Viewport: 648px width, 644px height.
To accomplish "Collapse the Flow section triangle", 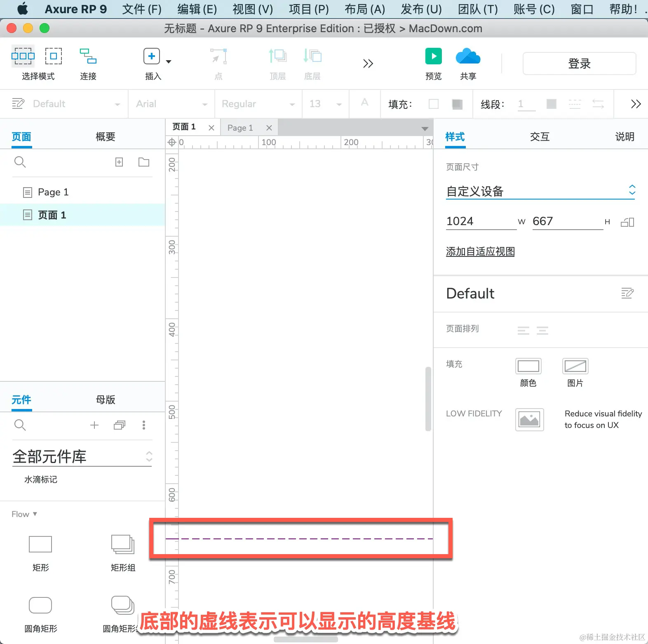I will pos(35,514).
